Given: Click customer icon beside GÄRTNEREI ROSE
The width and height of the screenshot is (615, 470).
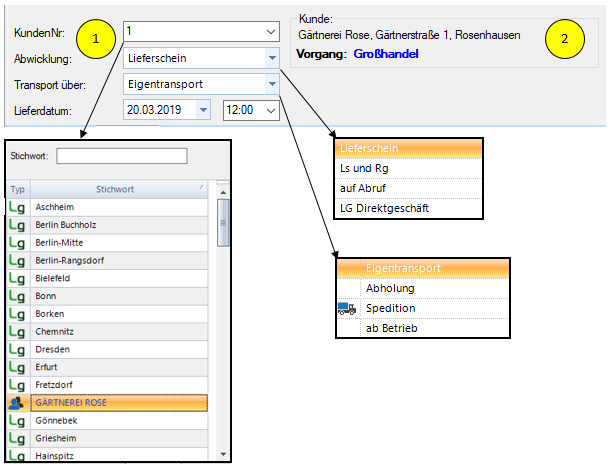Looking at the screenshot, I should [x=17, y=402].
